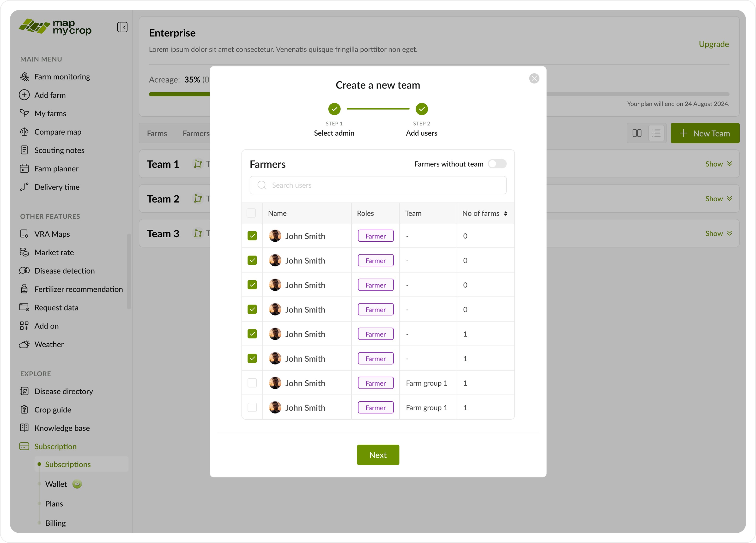Viewport: 756px width, 543px height.
Task: Click the Search users field
Action: 378,185
